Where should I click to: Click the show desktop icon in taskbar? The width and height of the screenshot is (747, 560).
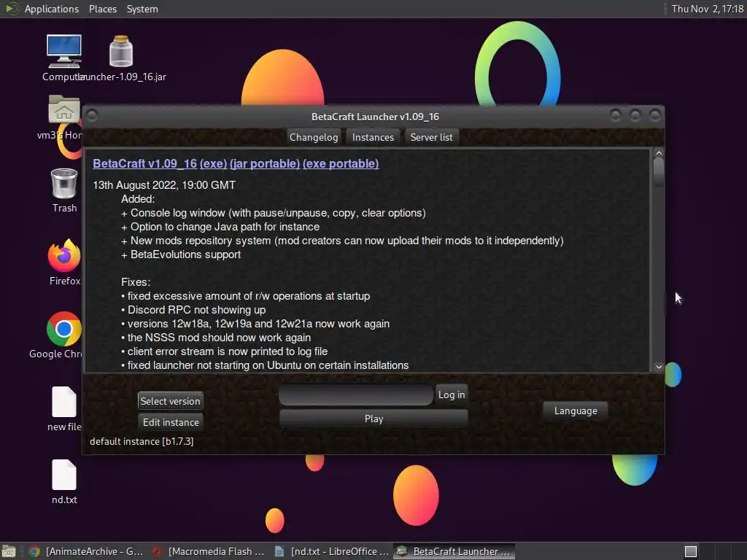(x=9, y=551)
